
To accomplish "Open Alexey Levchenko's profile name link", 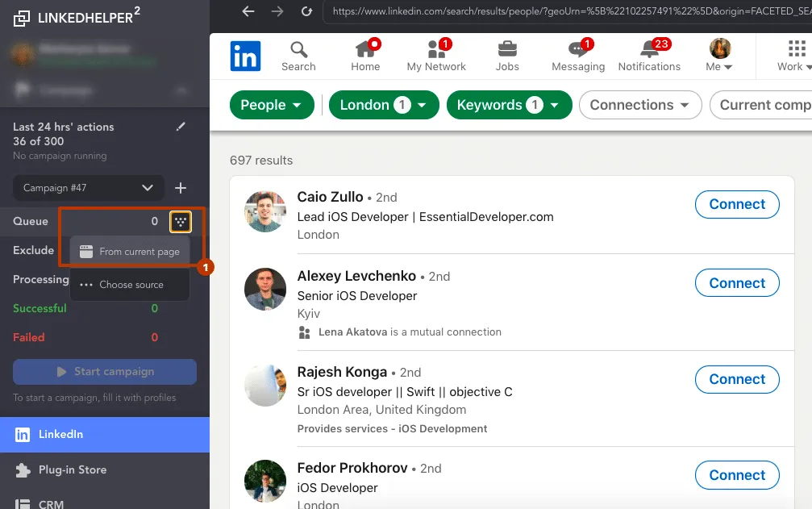I will [356, 276].
